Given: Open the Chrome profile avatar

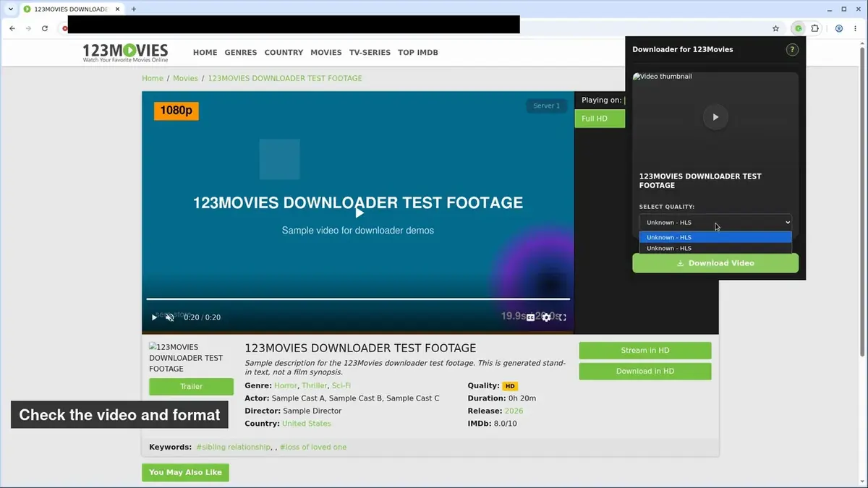Looking at the screenshot, I should [x=839, y=28].
